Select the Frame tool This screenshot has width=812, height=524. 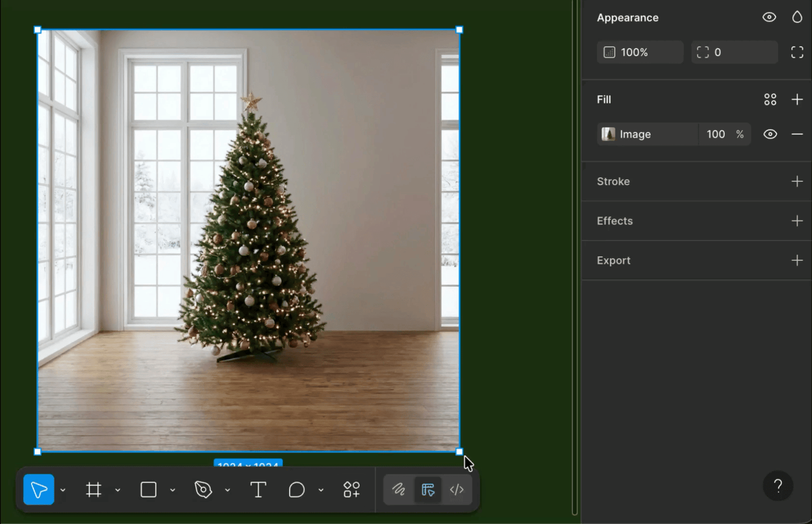tap(94, 490)
